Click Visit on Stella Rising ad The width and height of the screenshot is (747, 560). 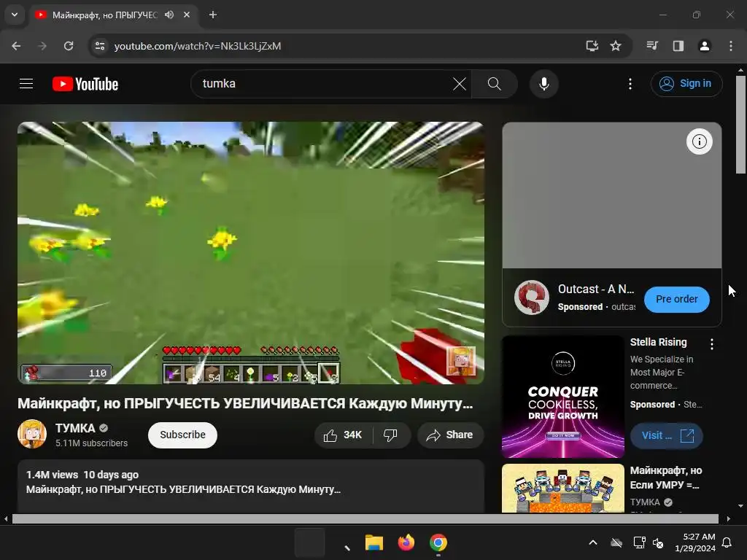click(x=667, y=436)
